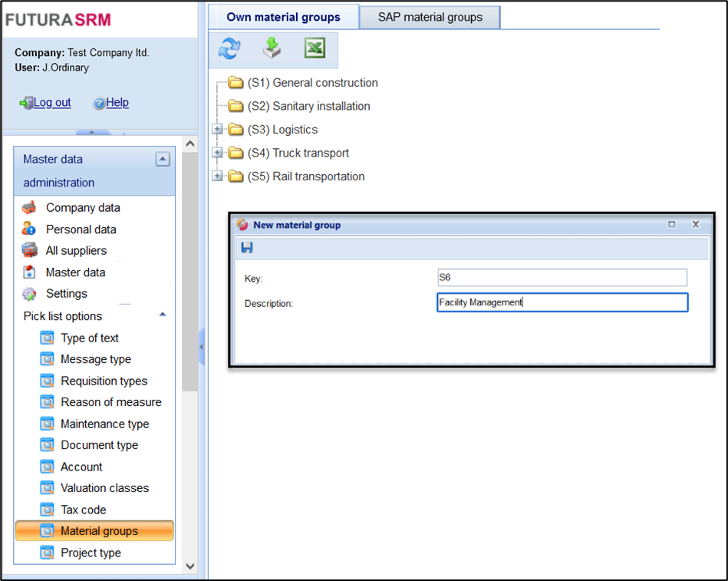Export material groups via the Excel icon

(x=315, y=49)
